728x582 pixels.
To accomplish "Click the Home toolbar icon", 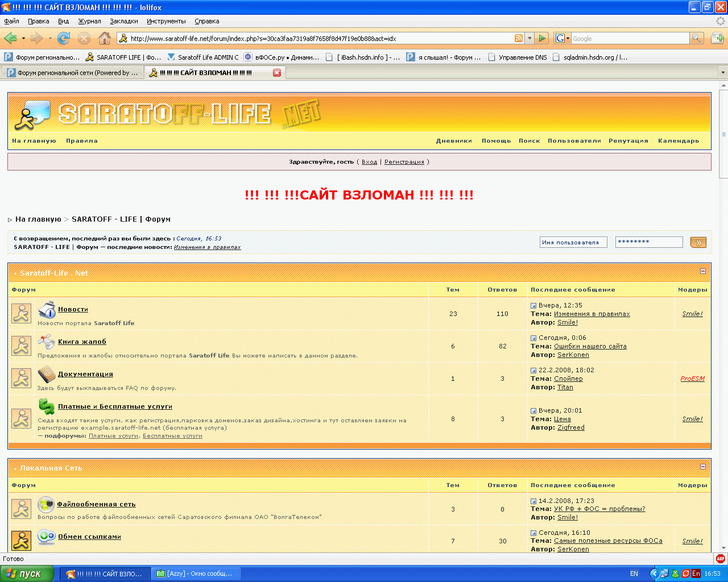I will 105,38.
